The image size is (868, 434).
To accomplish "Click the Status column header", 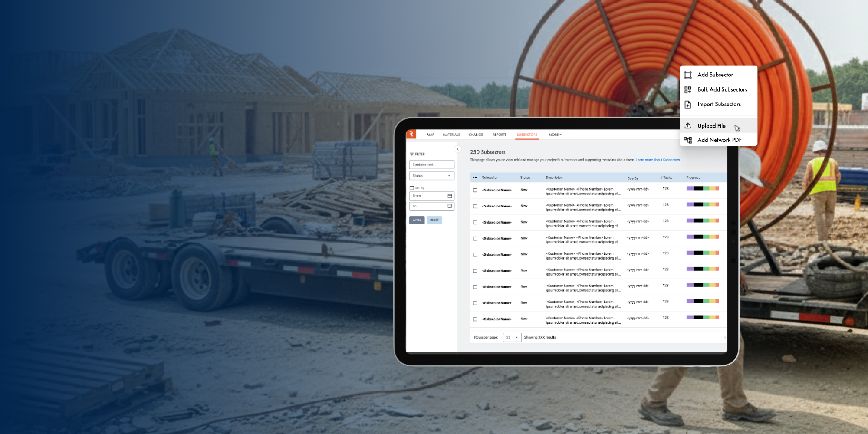I will coord(525,178).
